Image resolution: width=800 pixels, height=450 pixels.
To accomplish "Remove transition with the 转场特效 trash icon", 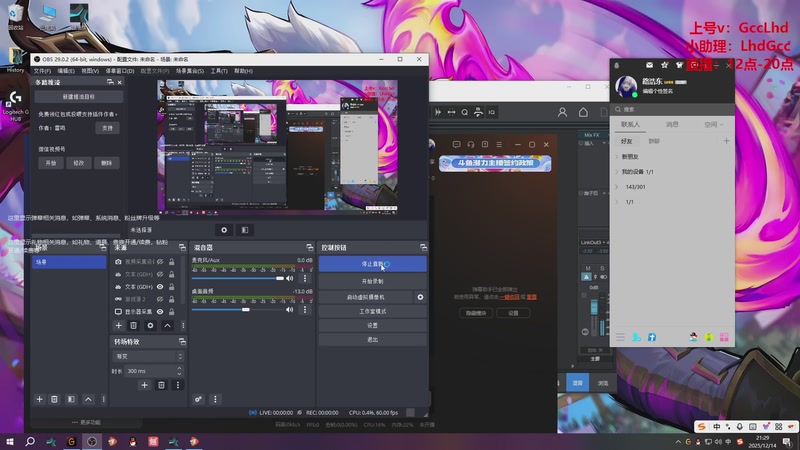I will pos(161,385).
